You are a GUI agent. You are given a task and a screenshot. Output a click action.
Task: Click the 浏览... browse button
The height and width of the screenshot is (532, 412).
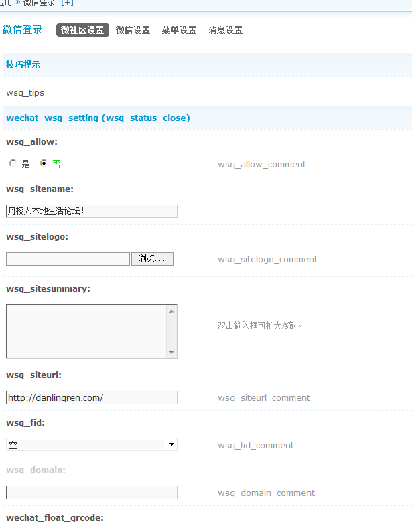click(152, 259)
